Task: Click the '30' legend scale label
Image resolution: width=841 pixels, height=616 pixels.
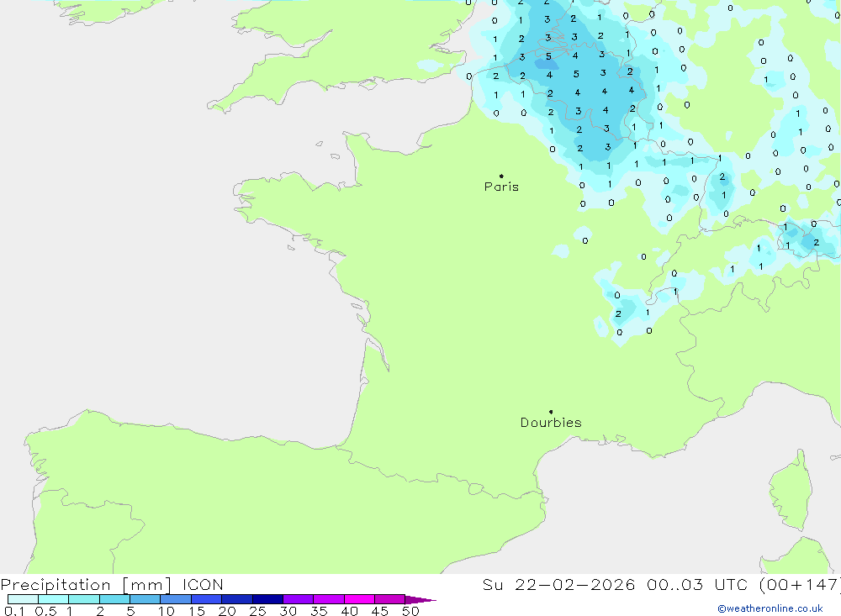Action: coord(288,611)
